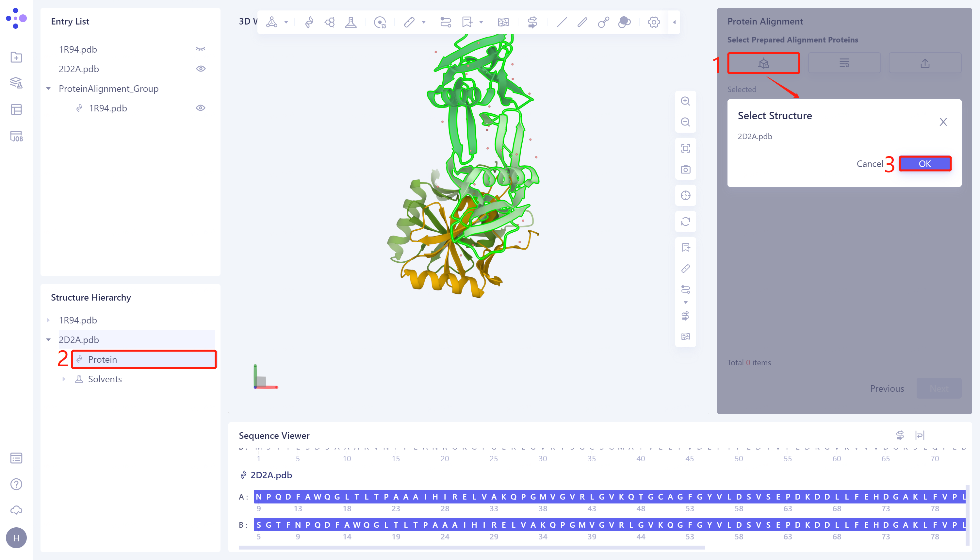This screenshot has width=980, height=560.
Task: Open the camera screenshot tool in viewport sidebar
Action: pyautogui.click(x=685, y=169)
